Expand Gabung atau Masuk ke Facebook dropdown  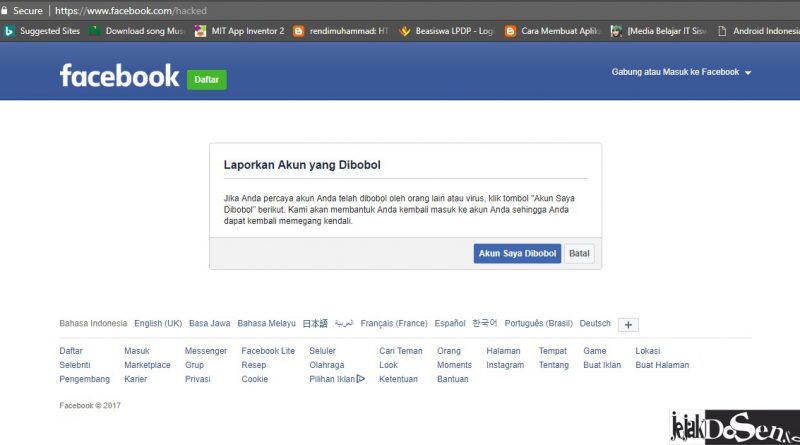tap(681, 72)
